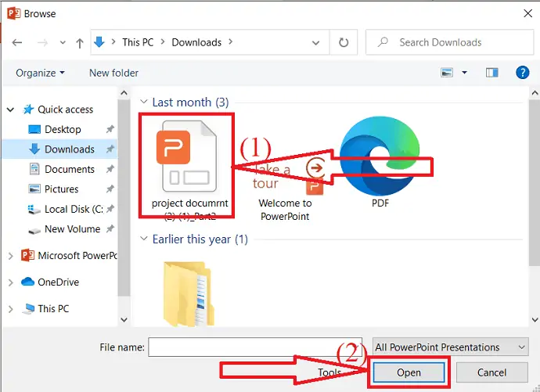540x392 pixels.
Task: Click the Open button
Action: pyautogui.click(x=409, y=372)
